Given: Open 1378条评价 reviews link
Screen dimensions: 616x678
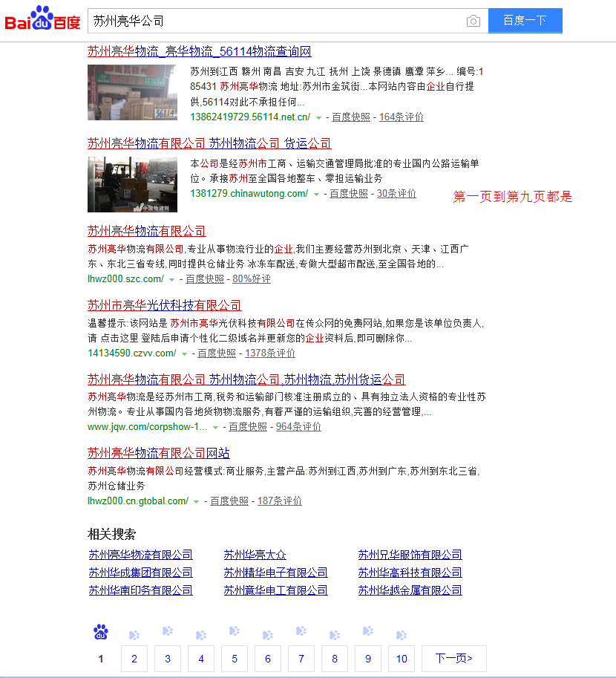Looking at the screenshot, I should pos(270,353).
